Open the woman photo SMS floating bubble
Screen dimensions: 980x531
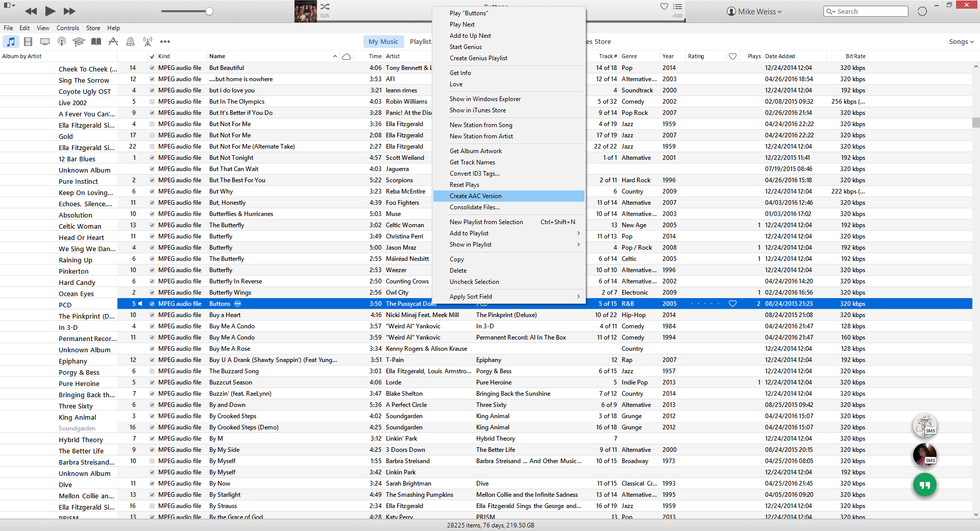coord(925,455)
